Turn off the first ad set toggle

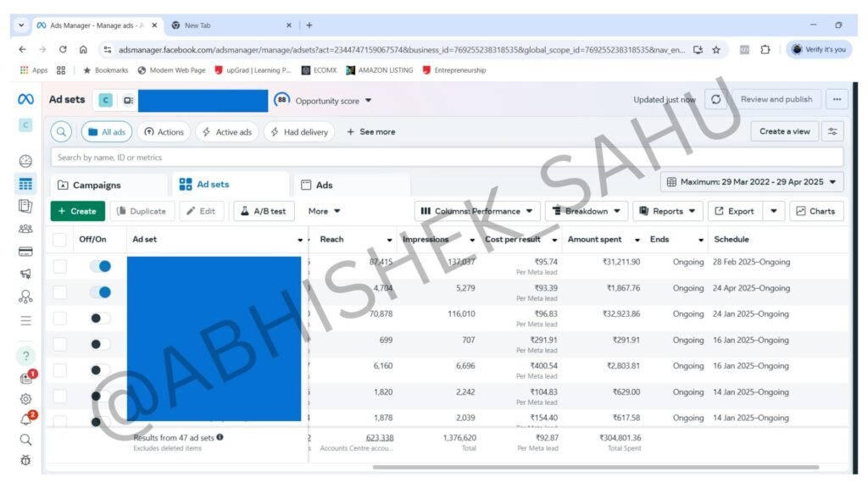[100, 266]
